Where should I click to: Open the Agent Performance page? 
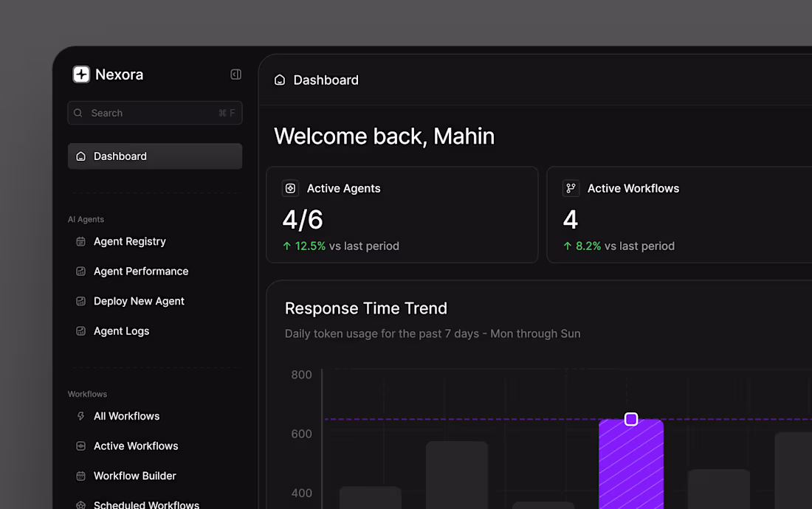tap(140, 271)
